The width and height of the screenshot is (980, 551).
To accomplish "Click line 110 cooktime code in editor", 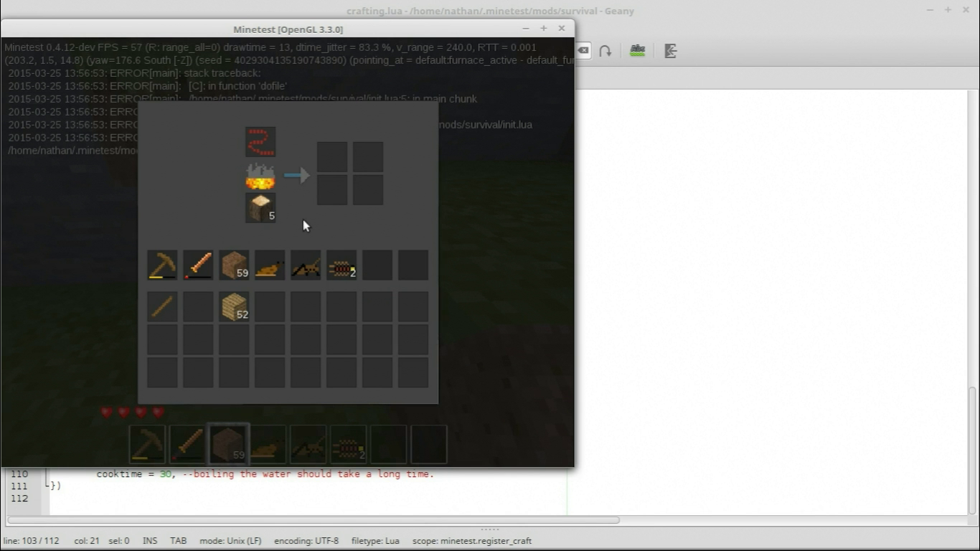I will pos(265,474).
